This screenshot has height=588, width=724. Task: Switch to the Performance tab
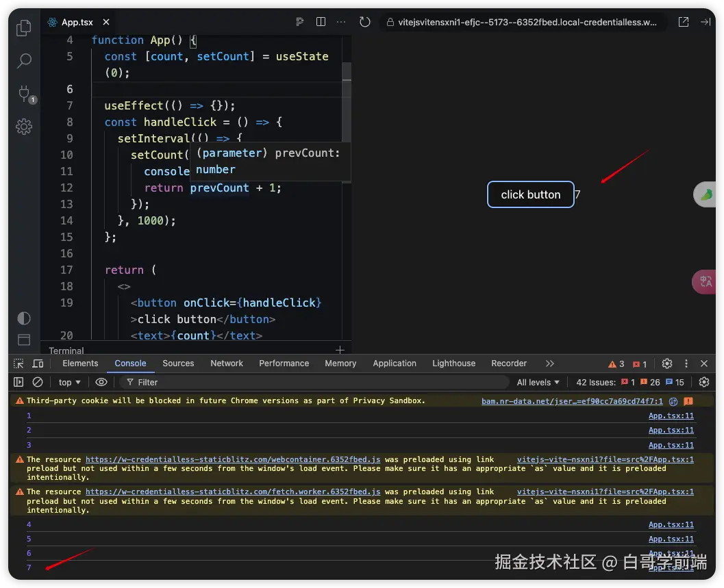point(284,363)
